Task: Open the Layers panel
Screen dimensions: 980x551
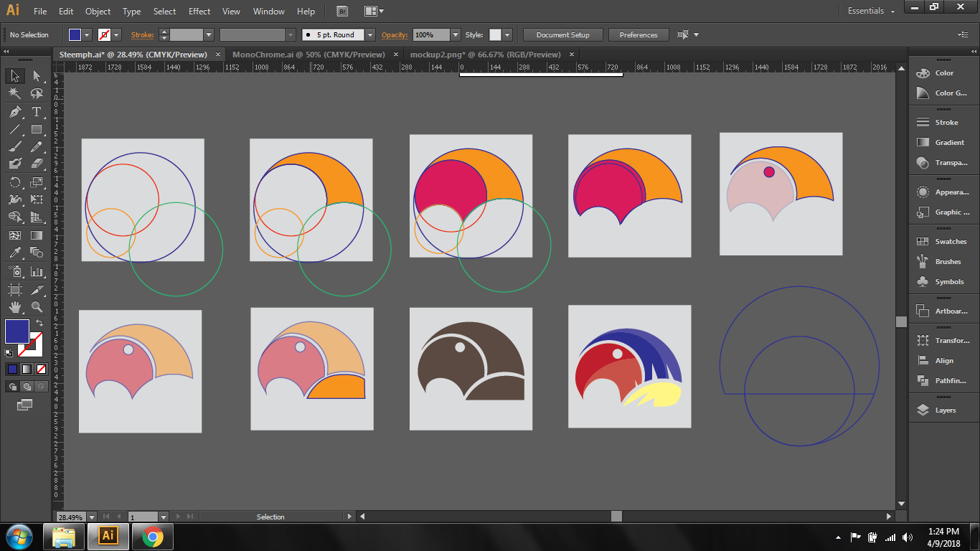Action: click(x=936, y=410)
